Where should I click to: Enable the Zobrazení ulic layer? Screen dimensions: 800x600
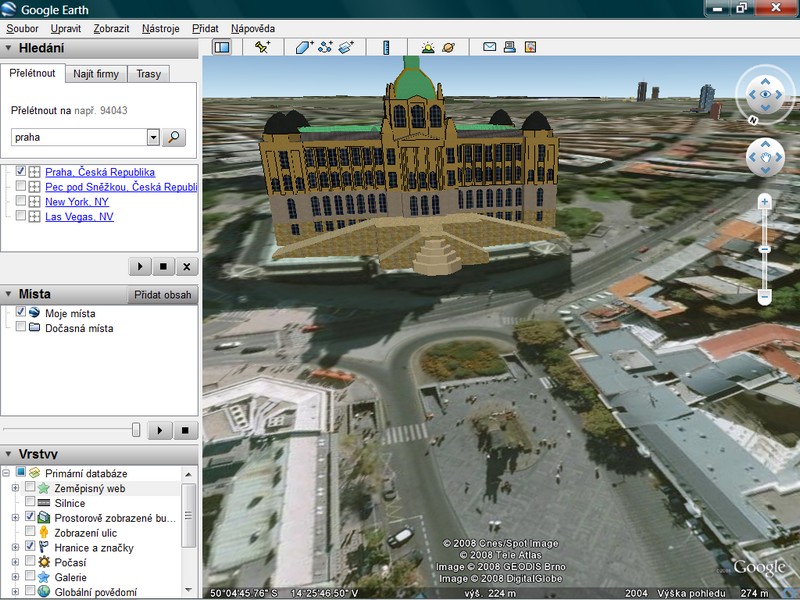coord(30,532)
